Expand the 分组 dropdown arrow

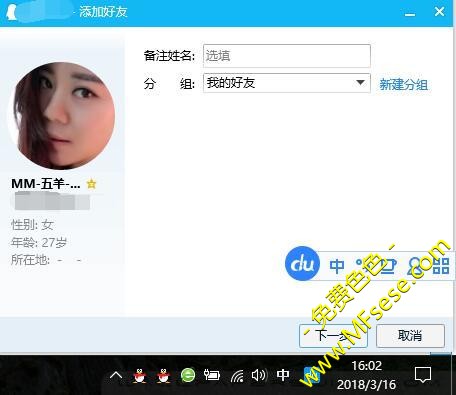point(360,82)
